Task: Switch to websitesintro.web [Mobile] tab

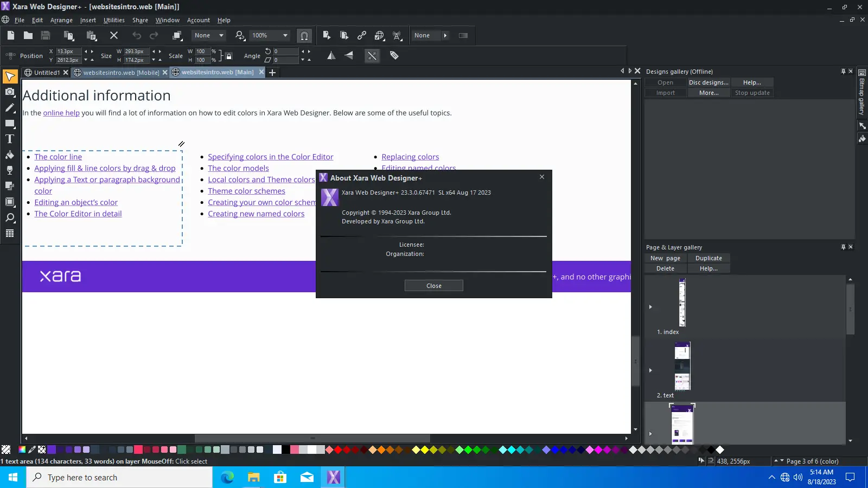Action: click(x=121, y=73)
